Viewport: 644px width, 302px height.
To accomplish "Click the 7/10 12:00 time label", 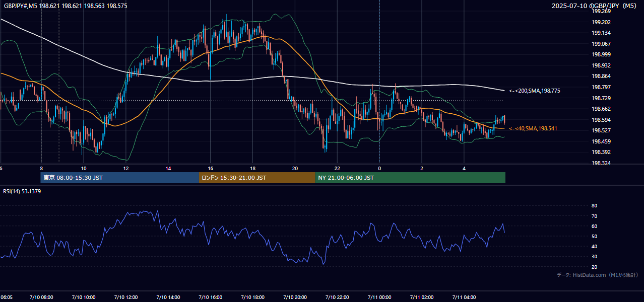I will (126, 297).
